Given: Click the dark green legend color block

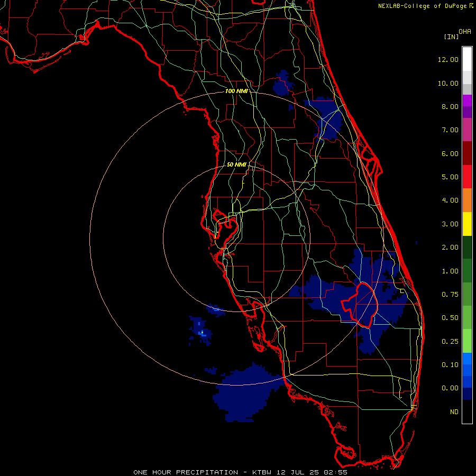Looking at the screenshot, I should pos(467,248).
